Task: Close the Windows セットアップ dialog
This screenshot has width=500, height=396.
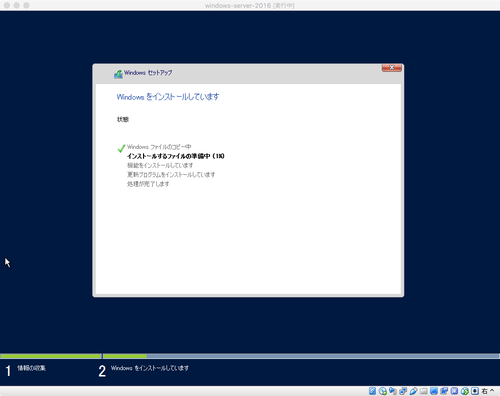Action: tap(392, 68)
